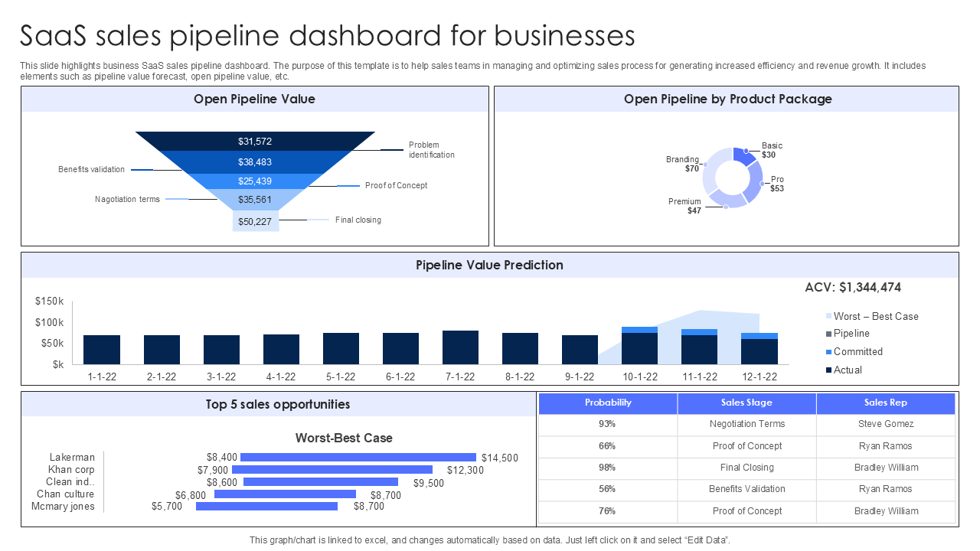Select the Actual legend color square
This screenshot has width=980, height=551.
coord(828,370)
